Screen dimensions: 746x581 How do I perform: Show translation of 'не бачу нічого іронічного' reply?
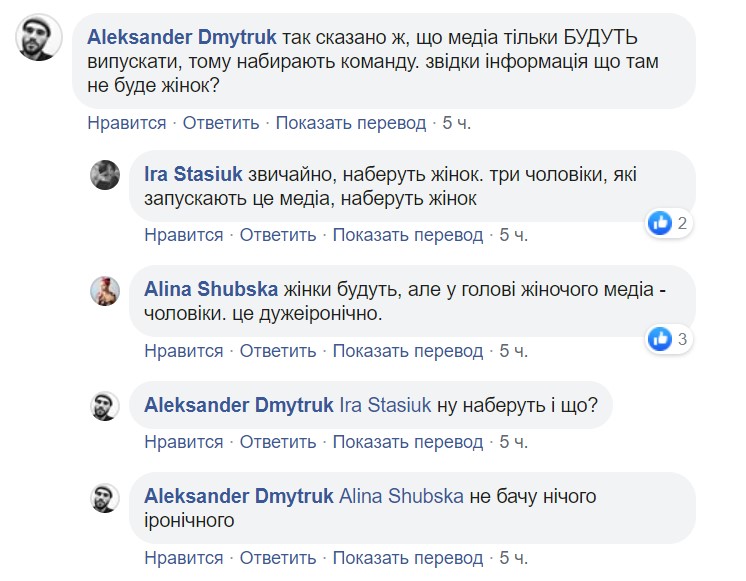point(408,558)
